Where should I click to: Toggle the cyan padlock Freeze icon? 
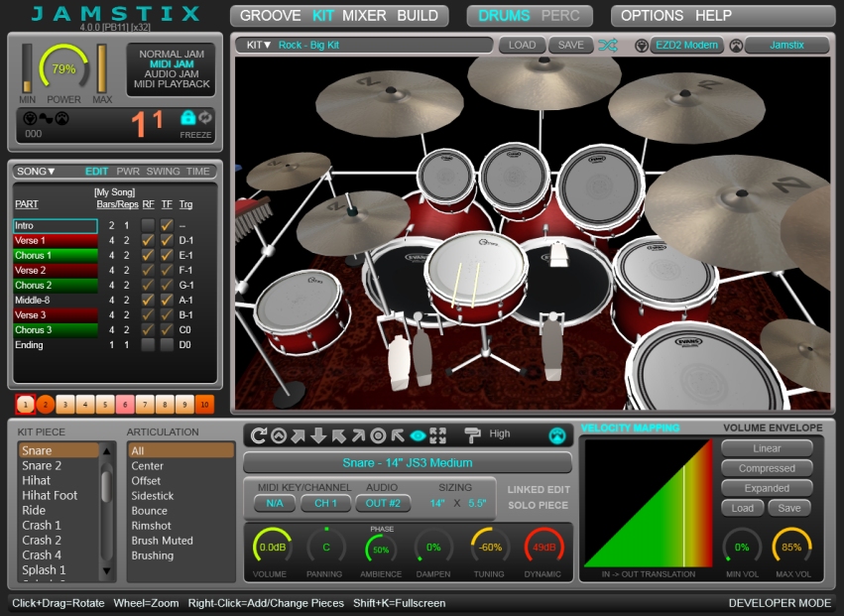(187, 117)
